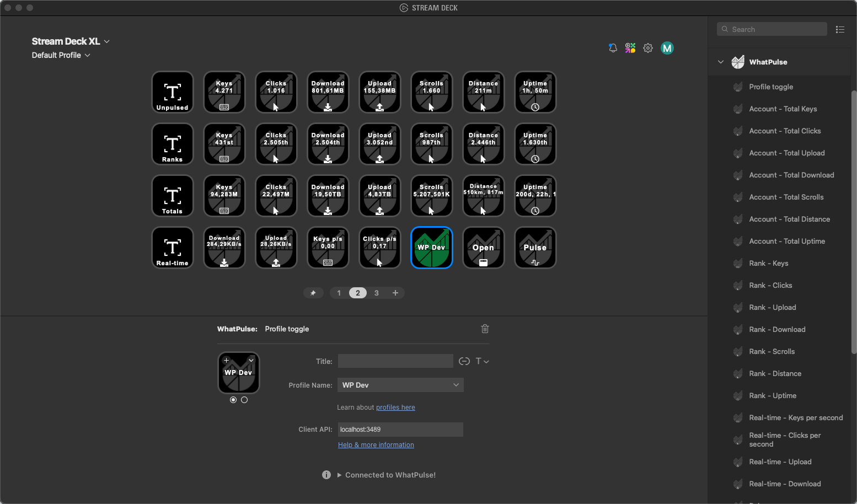Click the profiles here link
The image size is (857, 504).
click(395, 407)
